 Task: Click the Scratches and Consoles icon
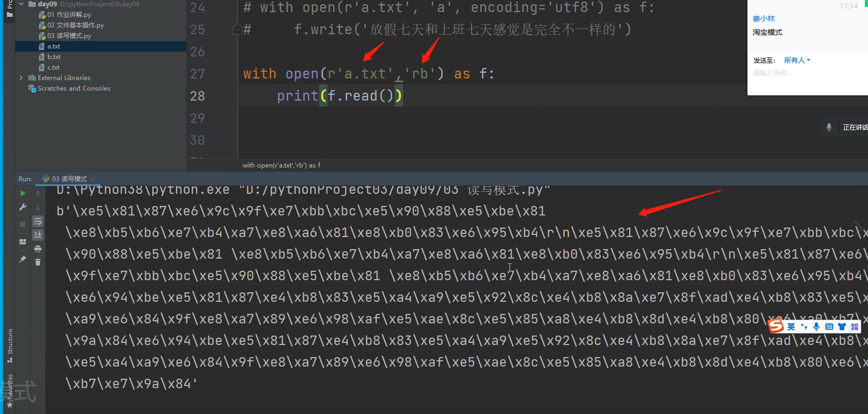(x=32, y=88)
